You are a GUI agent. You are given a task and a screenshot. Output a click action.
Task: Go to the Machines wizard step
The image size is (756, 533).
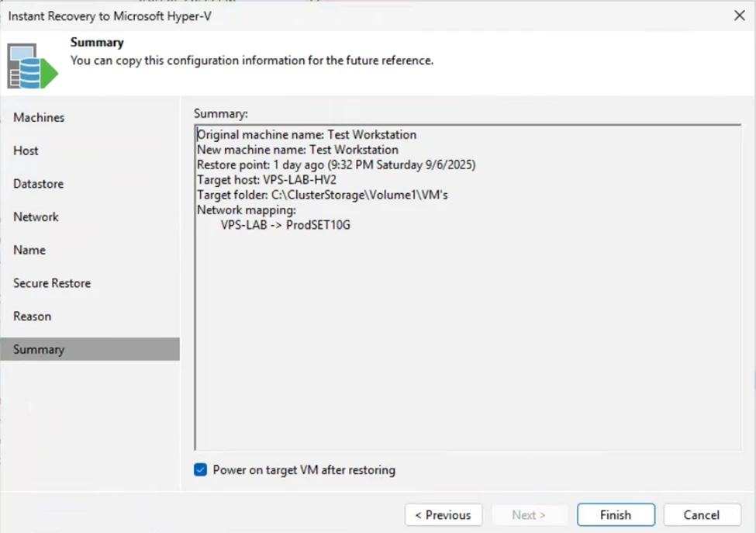point(39,117)
